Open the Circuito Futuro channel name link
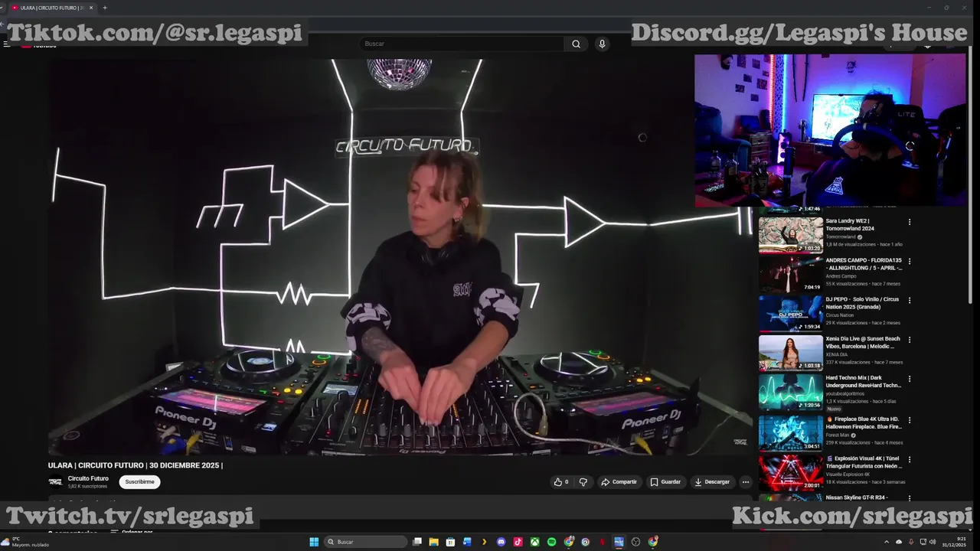The width and height of the screenshot is (980, 551). pos(88,478)
